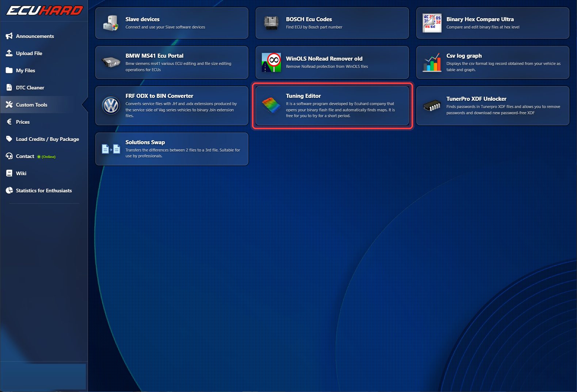Viewport: 577px width, 392px height.
Task: Click "Finds passwords in Tunerpro XDF files" description
Action: coord(503,109)
